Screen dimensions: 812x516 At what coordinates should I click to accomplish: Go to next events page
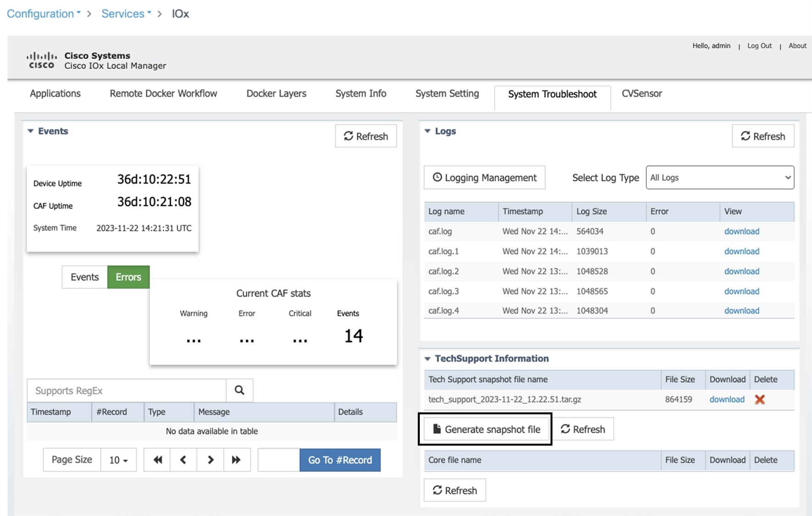pos(211,460)
